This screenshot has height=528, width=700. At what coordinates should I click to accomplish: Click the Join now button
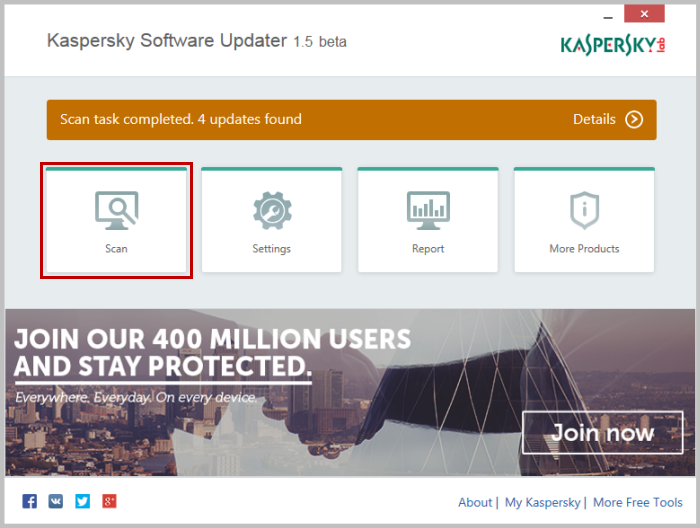[602, 432]
